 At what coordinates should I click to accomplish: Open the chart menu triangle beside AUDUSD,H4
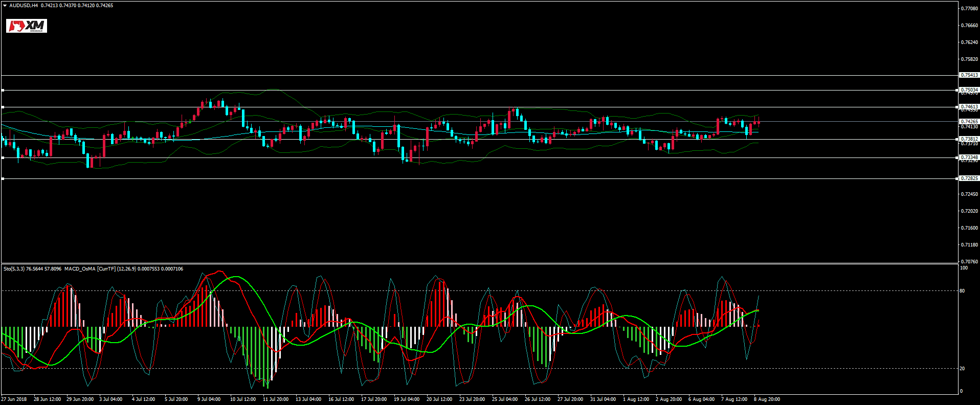pos(5,6)
